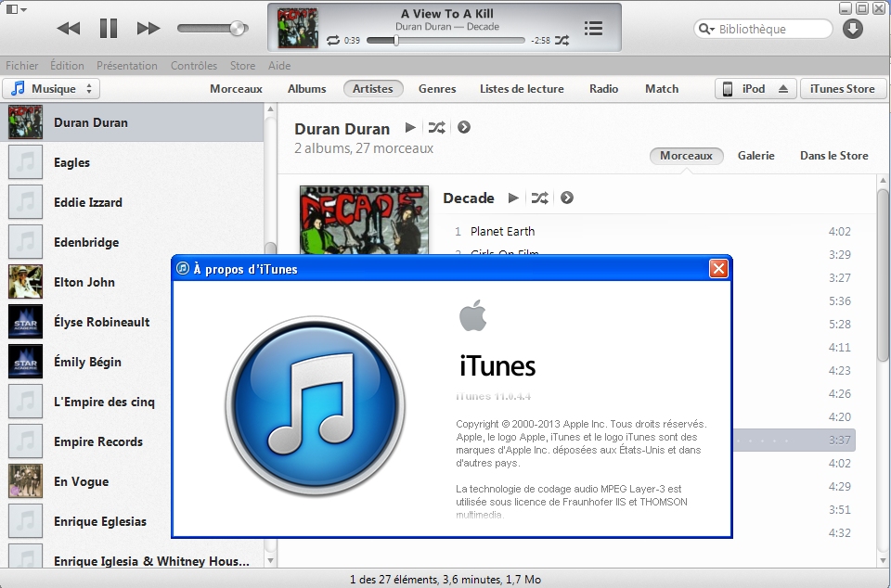Click the now playing album artwork

click(298, 28)
